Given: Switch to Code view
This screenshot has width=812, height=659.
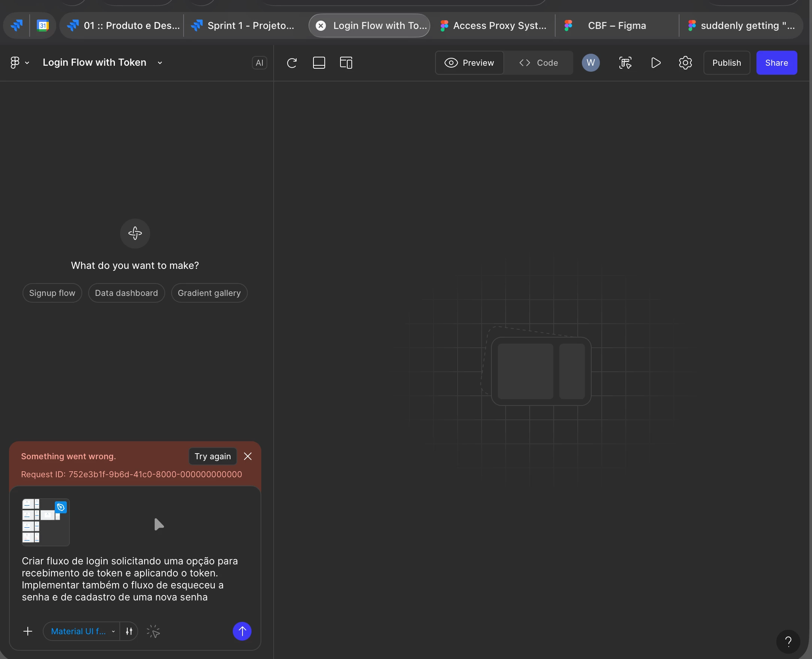Looking at the screenshot, I should click(538, 63).
